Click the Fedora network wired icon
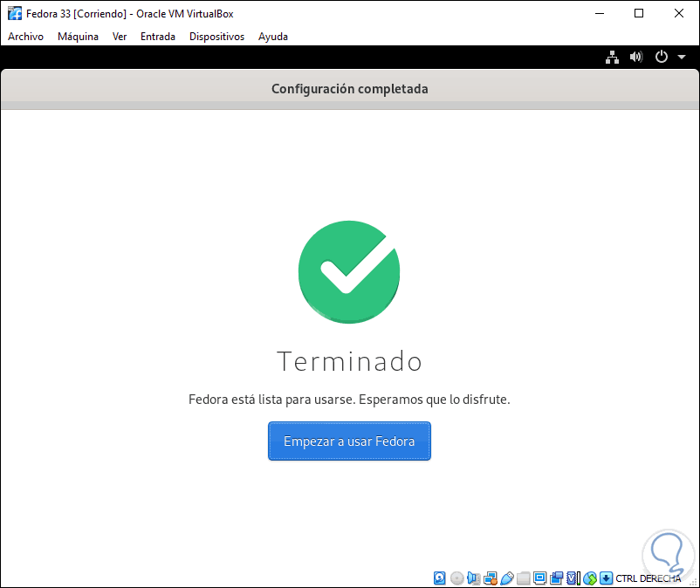The image size is (700, 588). pyautogui.click(x=612, y=57)
